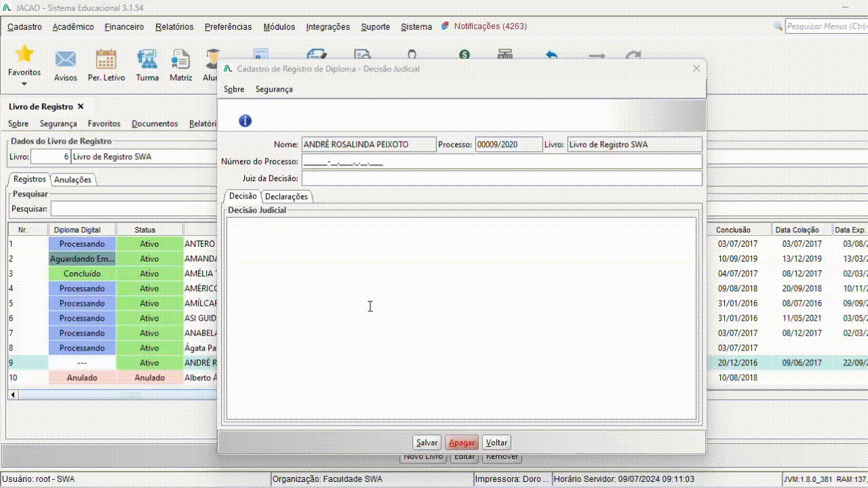Screen dimensions: 868x488
Task: Open the Integrações menu
Action: pos(328,27)
